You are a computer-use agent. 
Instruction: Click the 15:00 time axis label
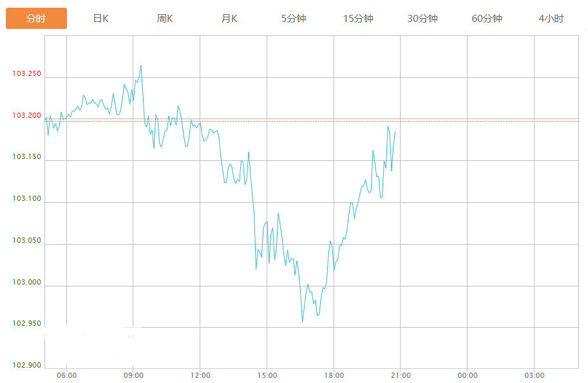coord(267,376)
